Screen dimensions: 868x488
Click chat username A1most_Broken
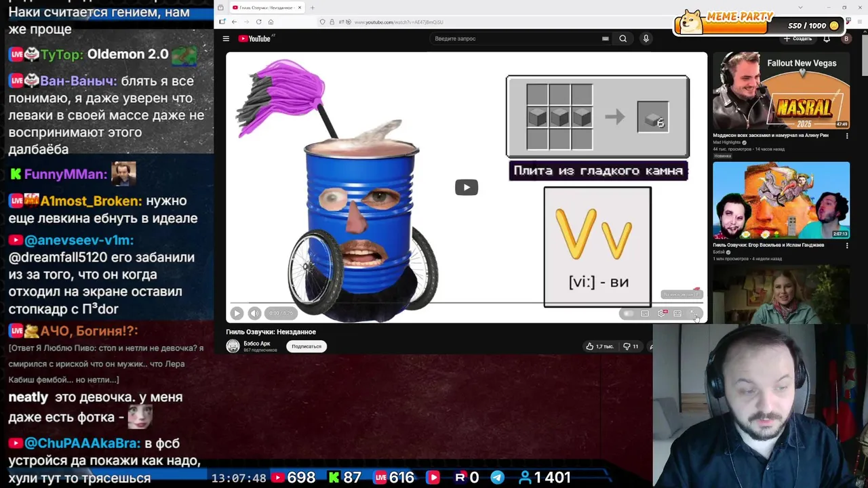click(x=91, y=201)
